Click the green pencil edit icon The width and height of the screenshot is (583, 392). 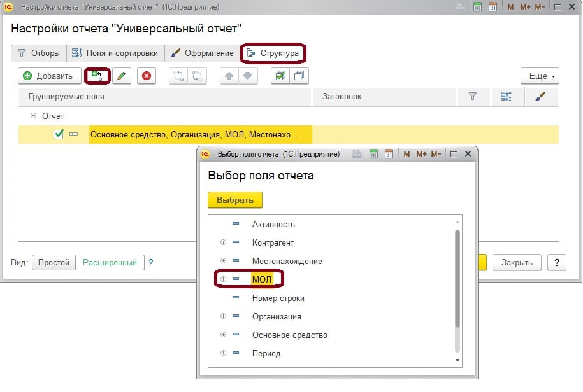(121, 76)
